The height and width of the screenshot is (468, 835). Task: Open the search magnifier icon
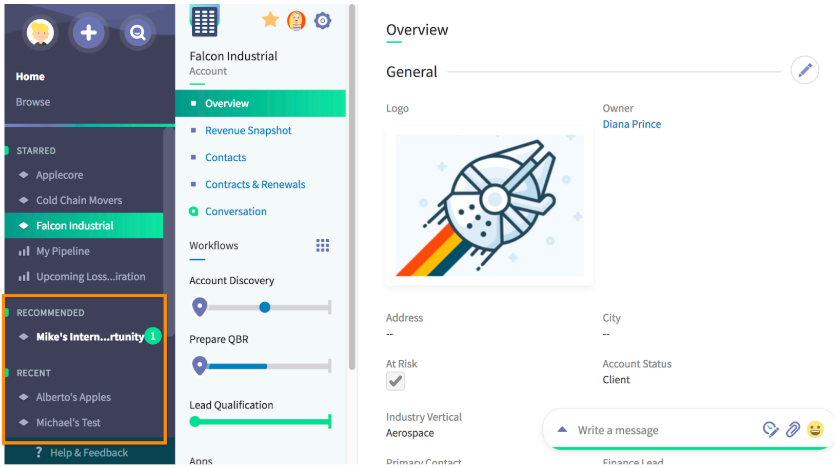(137, 33)
